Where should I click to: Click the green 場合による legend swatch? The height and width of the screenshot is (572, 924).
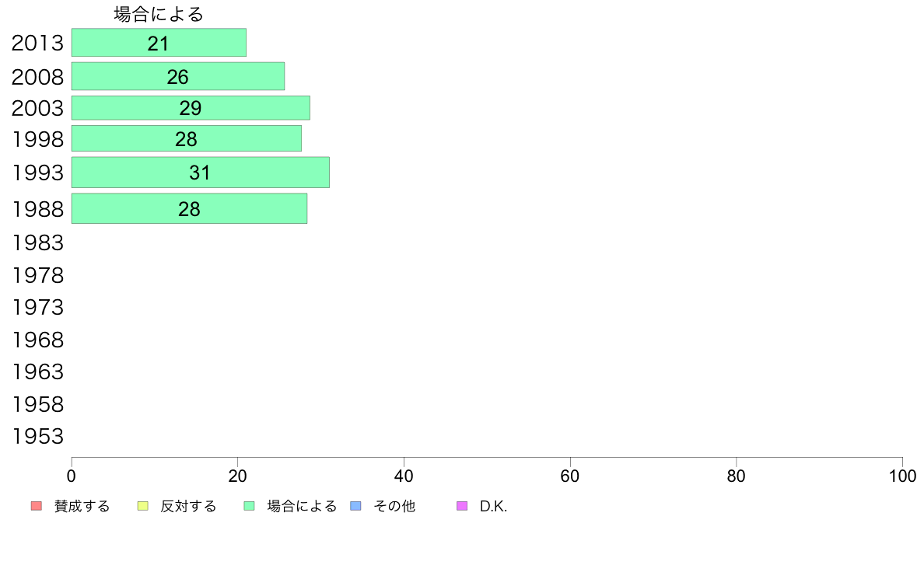[x=249, y=506]
